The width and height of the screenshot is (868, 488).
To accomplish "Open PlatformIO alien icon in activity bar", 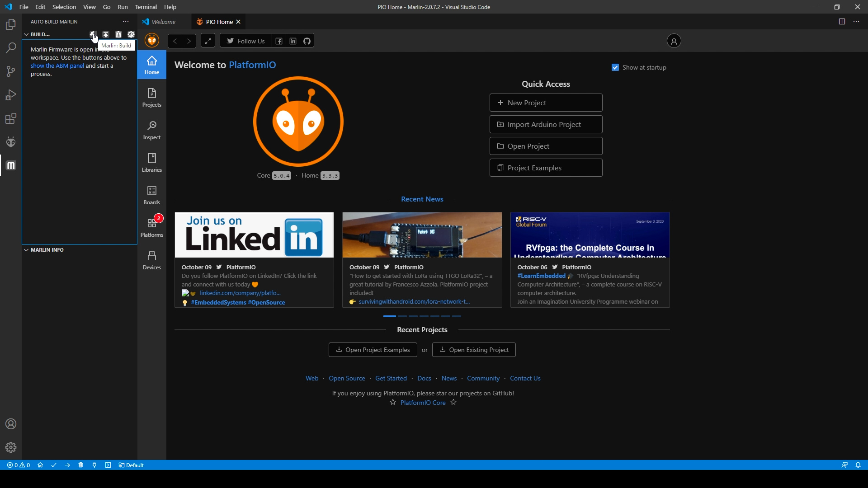I will 11,142.
